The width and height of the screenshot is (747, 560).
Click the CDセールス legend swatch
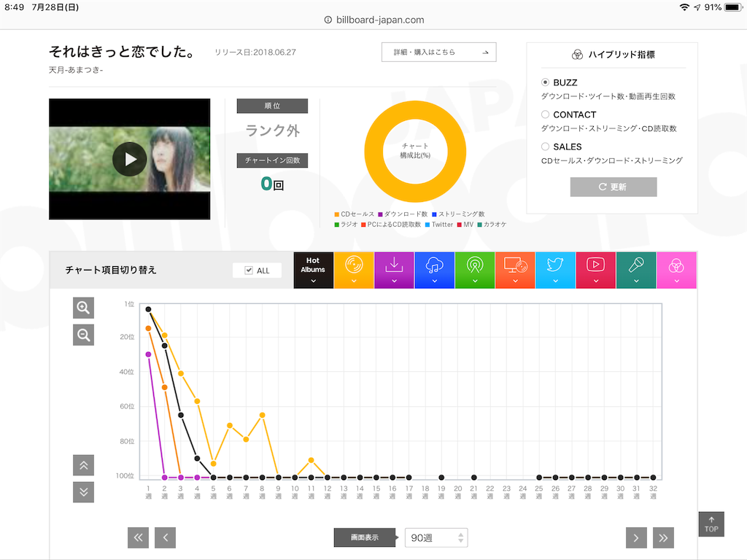point(337,214)
